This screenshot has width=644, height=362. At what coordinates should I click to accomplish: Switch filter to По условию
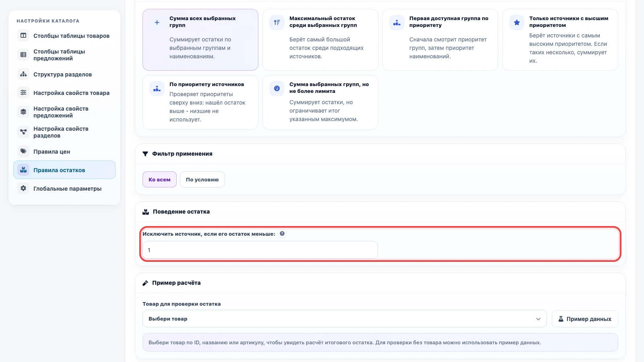202,180
